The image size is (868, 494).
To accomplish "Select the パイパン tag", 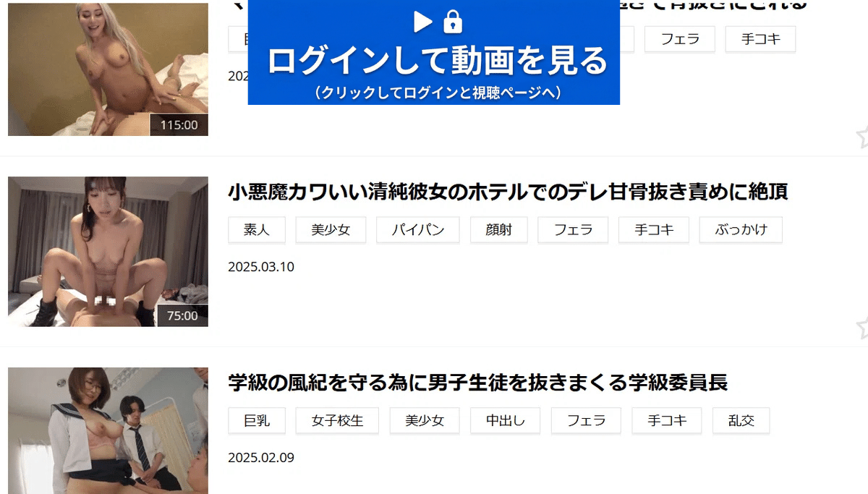I will (x=417, y=230).
